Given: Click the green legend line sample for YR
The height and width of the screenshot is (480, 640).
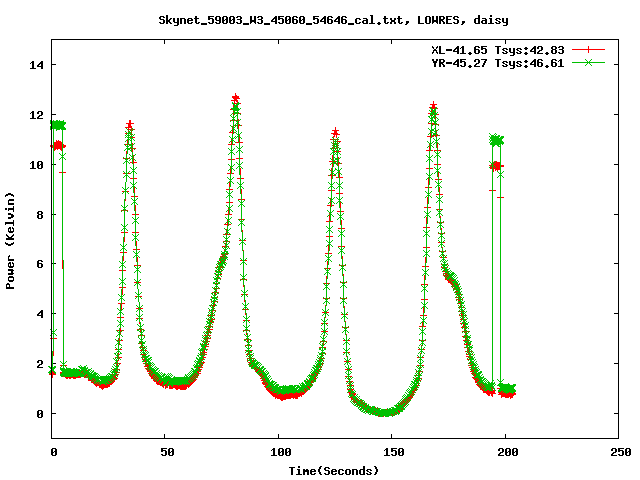Looking at the screenshot, I should tap(588, 62).
